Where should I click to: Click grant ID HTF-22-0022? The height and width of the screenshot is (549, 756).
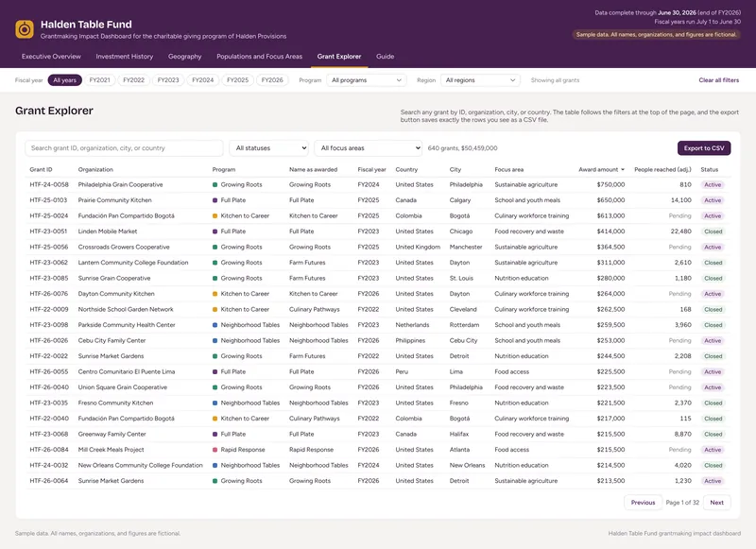click(x=49, y=356)
